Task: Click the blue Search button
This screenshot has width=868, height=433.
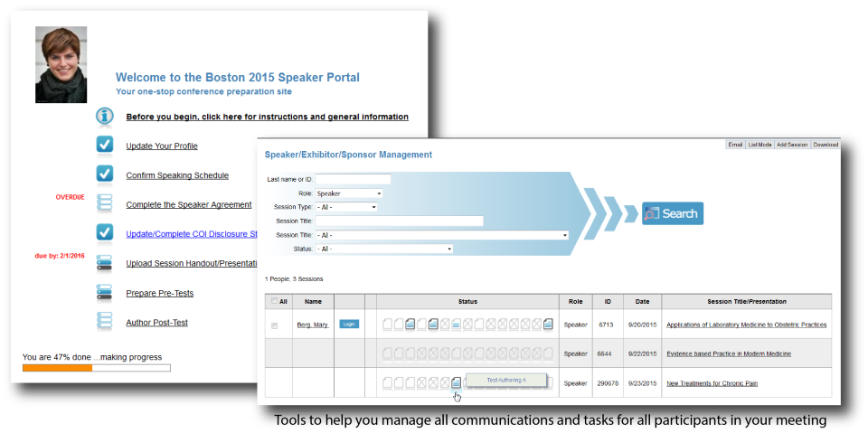Action: pyautogui.click(x=673, y=213)
